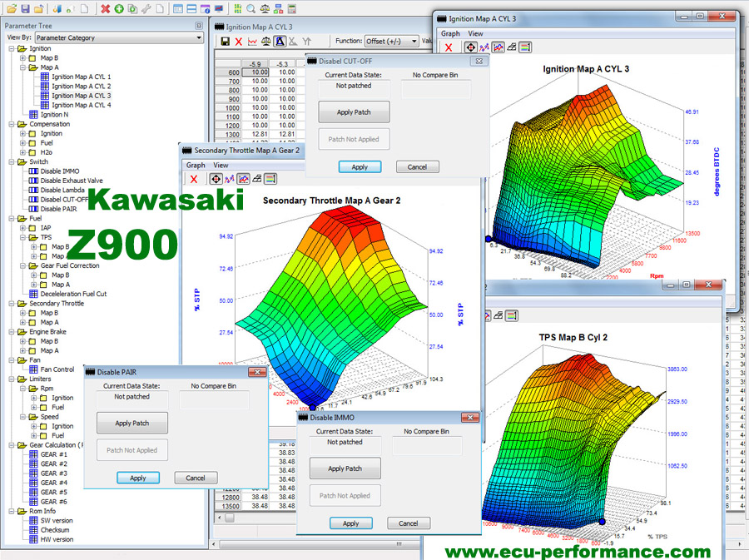749x560 pixels.
Task: Select GEAR #3 in Gear Calculation
Action: [x=54, y=473]
